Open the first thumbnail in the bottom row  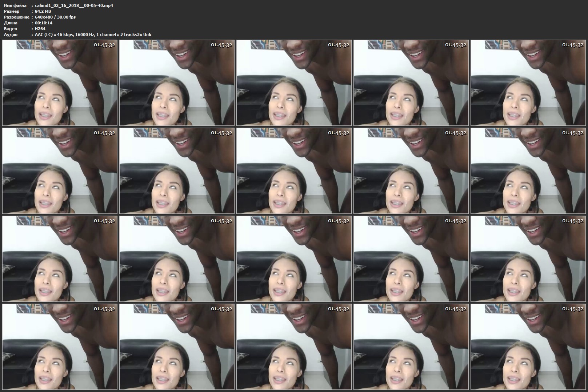60,347
